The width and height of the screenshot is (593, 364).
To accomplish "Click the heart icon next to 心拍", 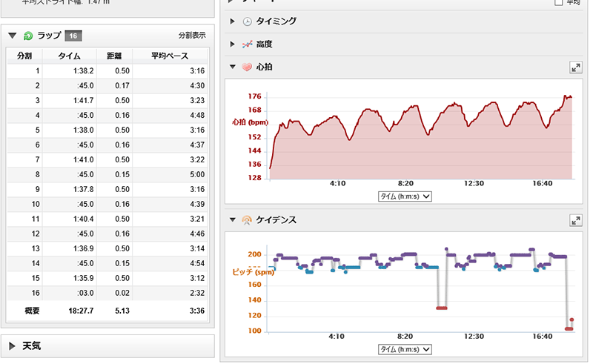I will coord(248,67).
